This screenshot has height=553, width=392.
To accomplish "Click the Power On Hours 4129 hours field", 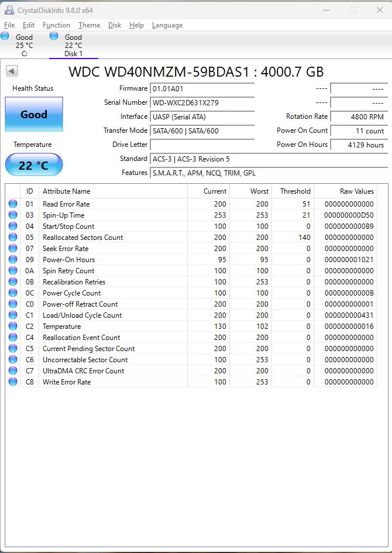I will 359,145.
